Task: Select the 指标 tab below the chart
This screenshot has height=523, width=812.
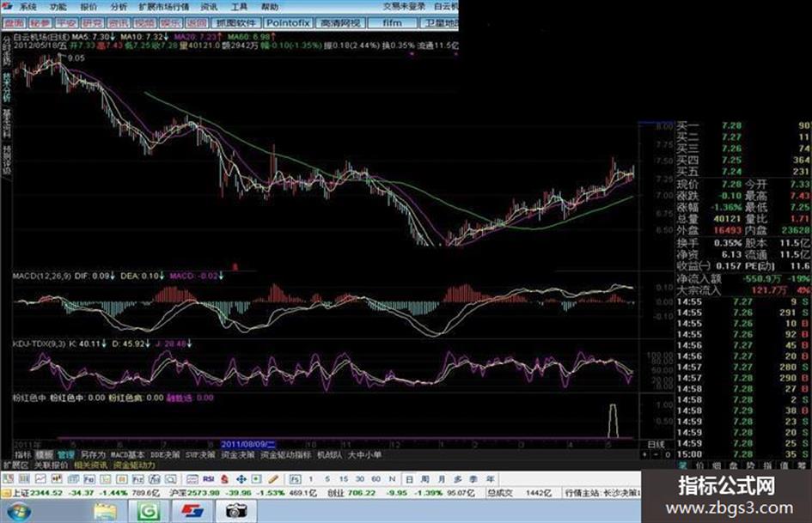Action: click(23, 454)
